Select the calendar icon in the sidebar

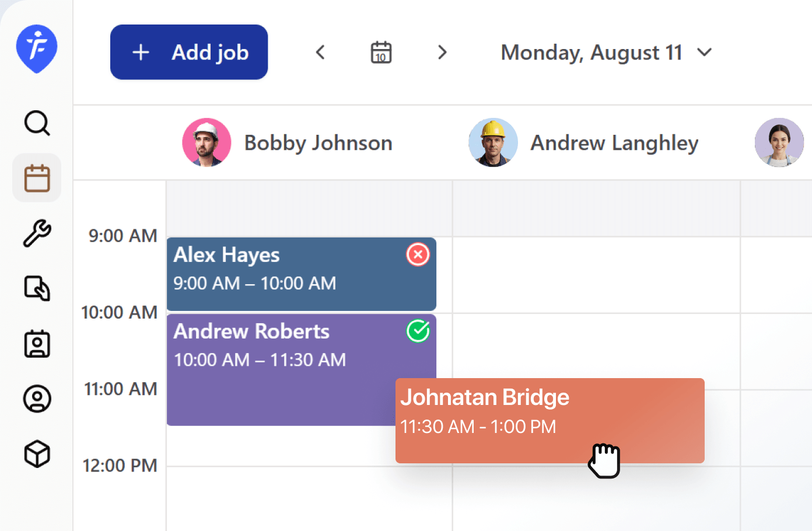tap(36, 177)
